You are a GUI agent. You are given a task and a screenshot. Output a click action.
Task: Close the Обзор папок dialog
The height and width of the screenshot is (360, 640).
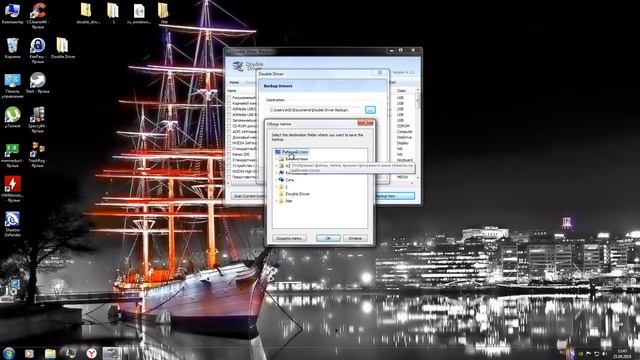click(365, 123)
